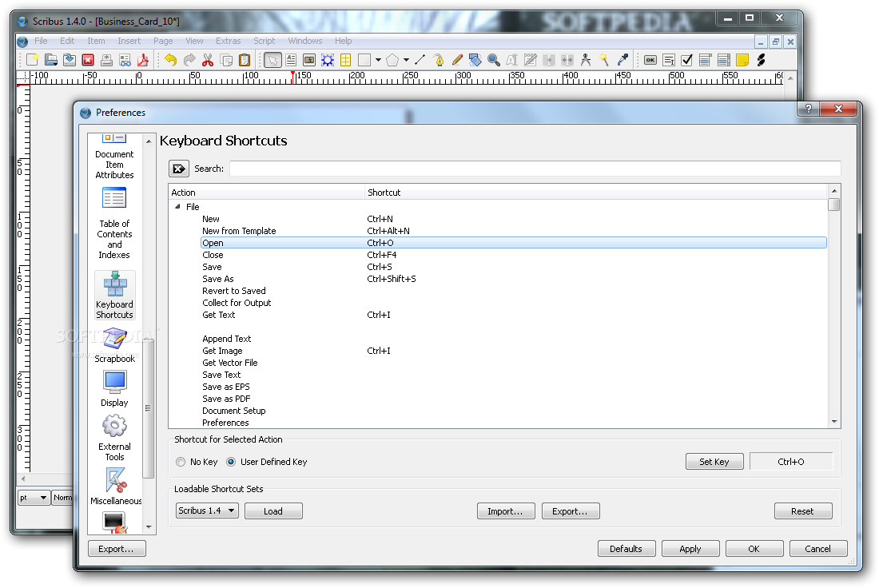Click the Import... button
This screenshot has width=879, height=588.
[506, 511]
